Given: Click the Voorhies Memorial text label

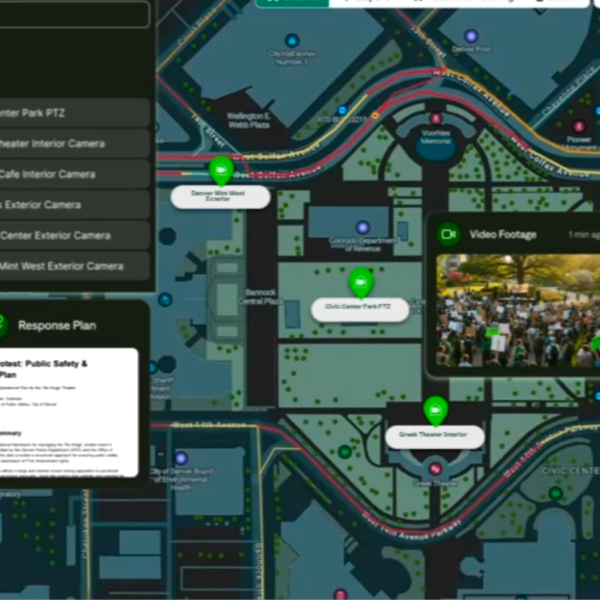Looking at the screenshot, I should click(x=436, y=137).
